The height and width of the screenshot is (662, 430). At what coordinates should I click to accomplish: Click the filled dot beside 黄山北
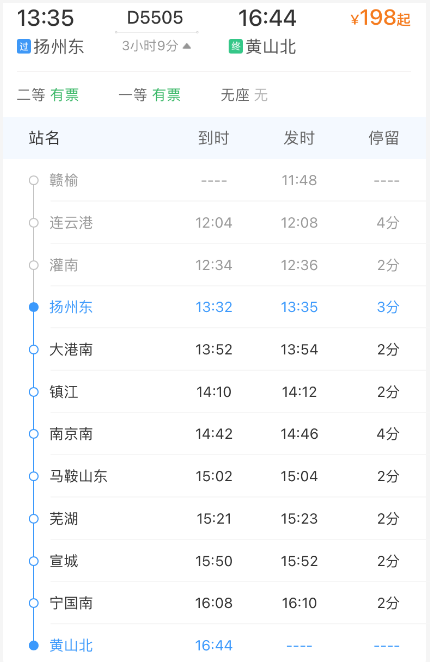click(x=33, y=646)
